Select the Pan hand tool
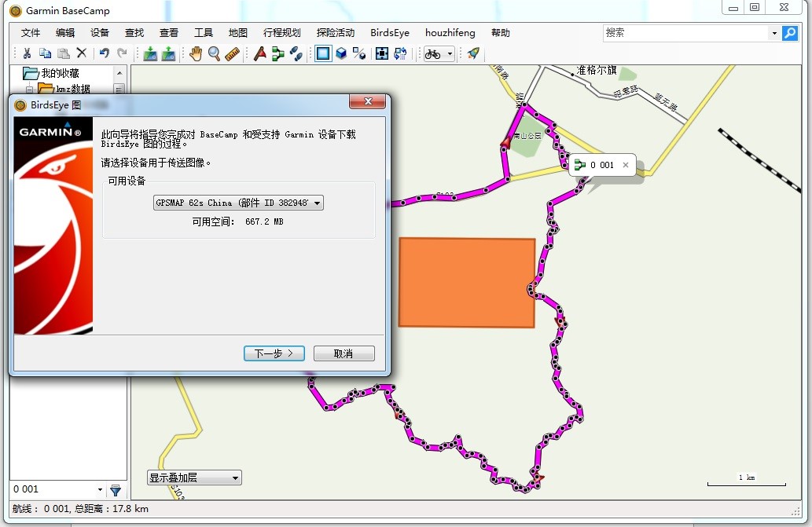 click(x=196, y=53)
